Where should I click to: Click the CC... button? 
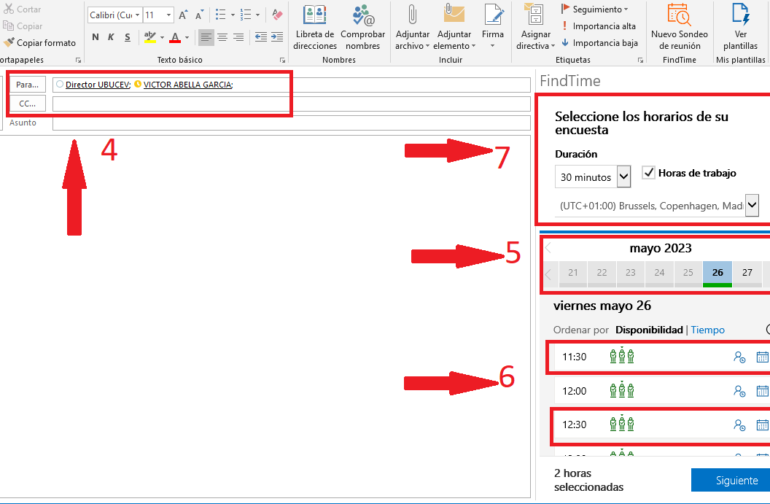click(27, 104)
